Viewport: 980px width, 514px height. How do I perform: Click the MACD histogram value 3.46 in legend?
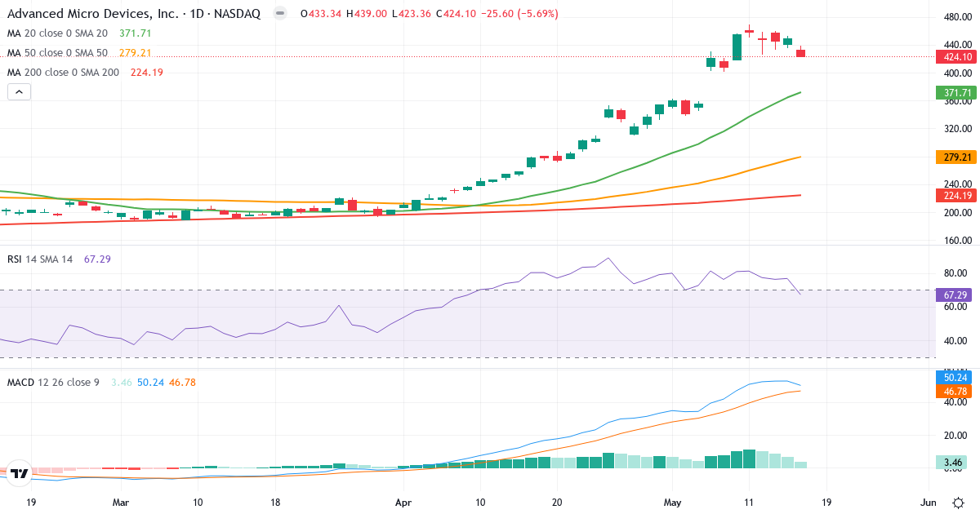click(122, 382)
